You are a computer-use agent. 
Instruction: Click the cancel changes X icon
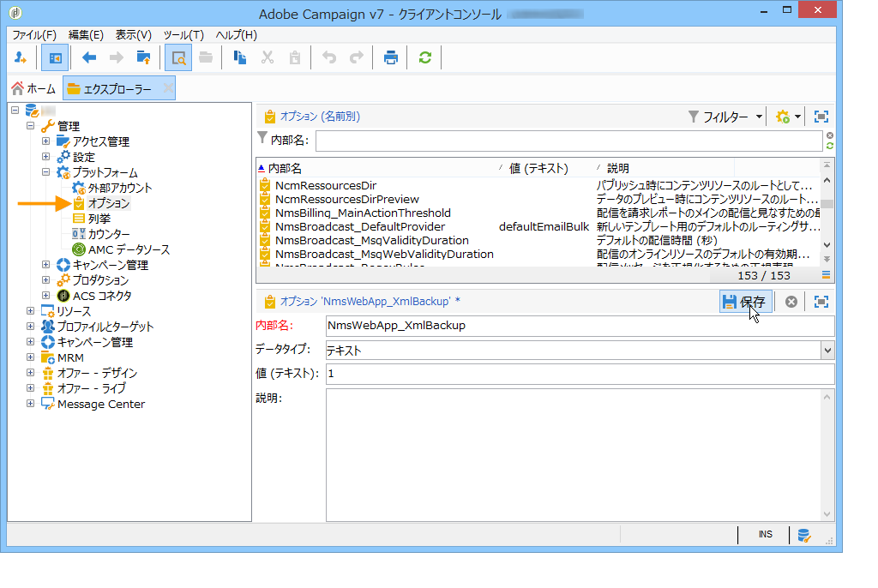pos(791,302)
